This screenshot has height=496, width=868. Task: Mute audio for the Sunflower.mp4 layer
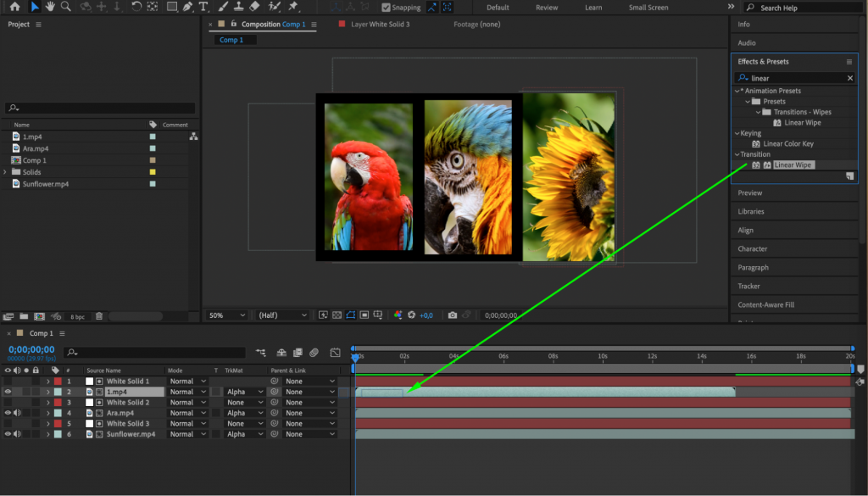coord(18,434)
